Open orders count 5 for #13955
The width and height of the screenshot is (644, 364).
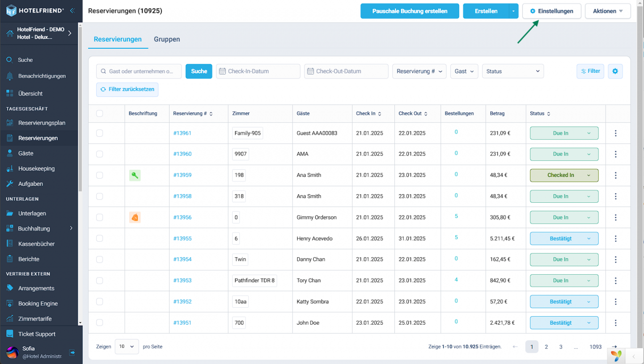tap(456, 237)
